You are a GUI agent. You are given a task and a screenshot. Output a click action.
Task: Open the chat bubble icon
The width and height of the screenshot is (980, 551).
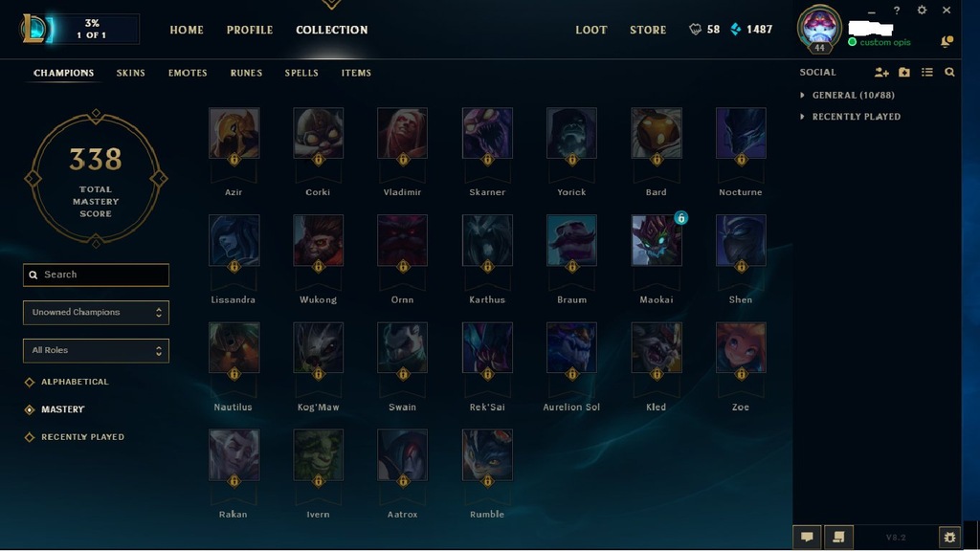click(x=807, y=537)
